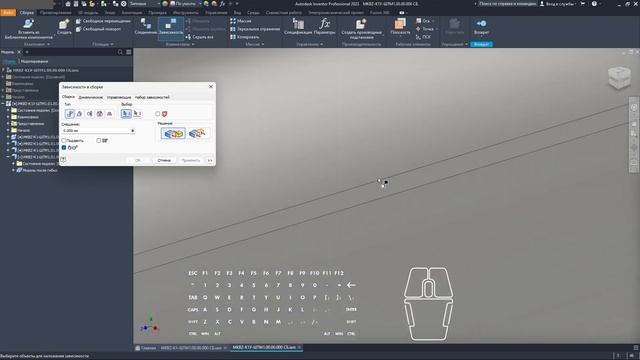Click the Create component icon
The width and height of the screenshot is (640, 360).
click(64, 24)
